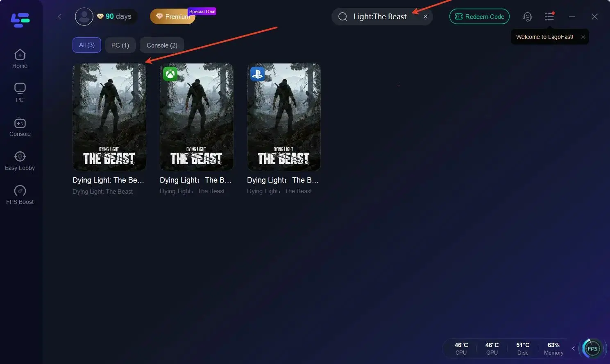Collapse the hardware stats panel chevron
The height and width of the screenshot is (364, 610).
tap(573, 349)
